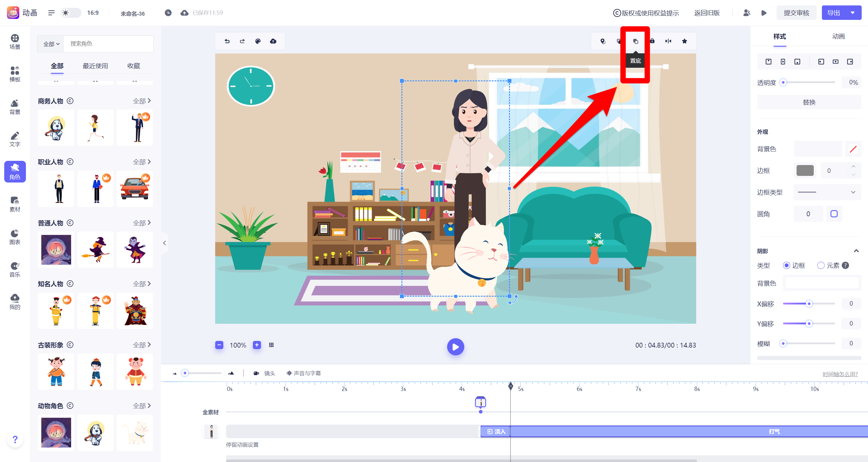Click align-bottom icon in style panel
The image size is (868, 462).
point(797,62)
